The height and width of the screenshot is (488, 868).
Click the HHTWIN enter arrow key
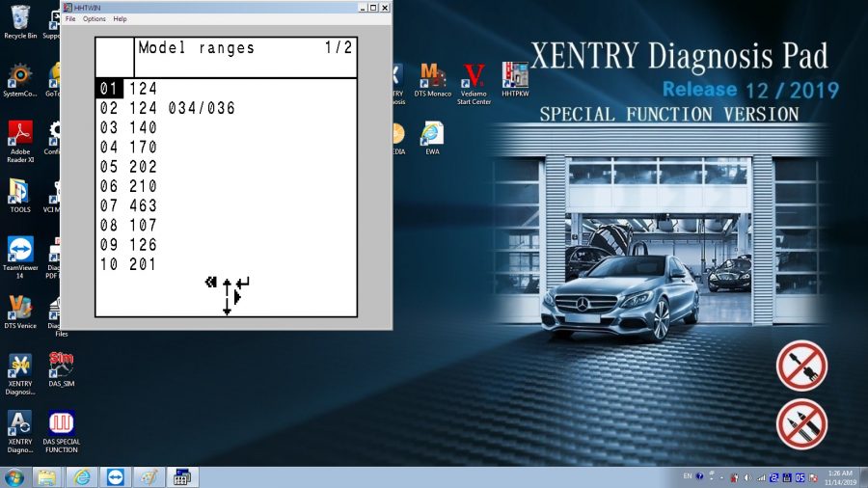click(x=243, y=283)
